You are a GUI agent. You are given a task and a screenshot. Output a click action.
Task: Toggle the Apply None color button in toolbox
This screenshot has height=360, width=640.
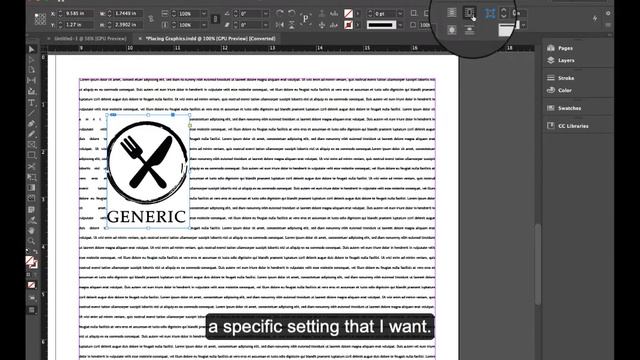click(31, 285)
